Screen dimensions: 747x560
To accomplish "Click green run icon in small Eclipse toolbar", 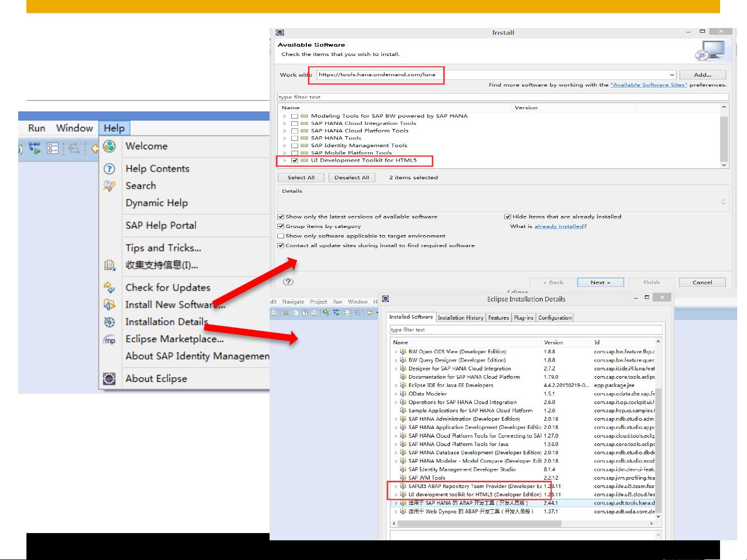I will 326,312.
